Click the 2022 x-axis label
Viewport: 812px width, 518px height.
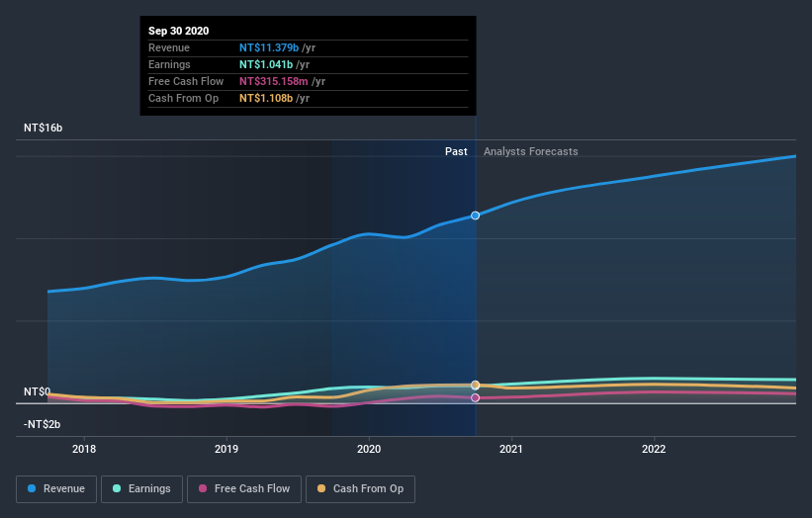[654, 449]
